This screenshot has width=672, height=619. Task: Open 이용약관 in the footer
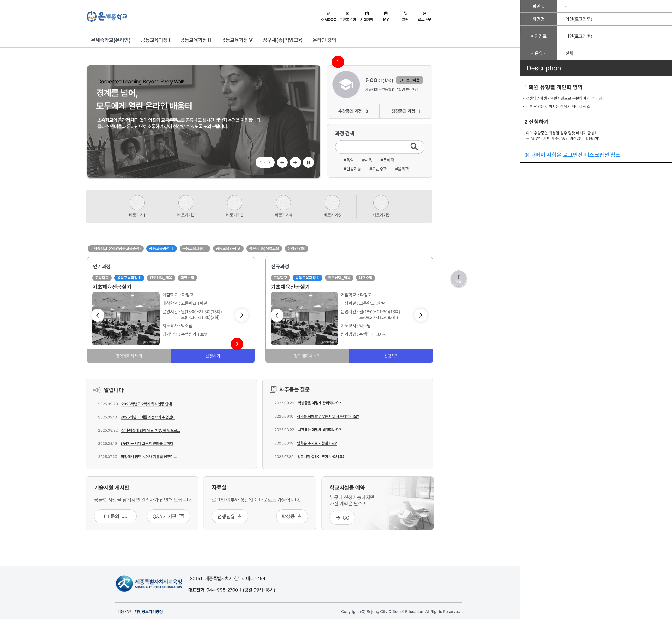coord(124,611)
